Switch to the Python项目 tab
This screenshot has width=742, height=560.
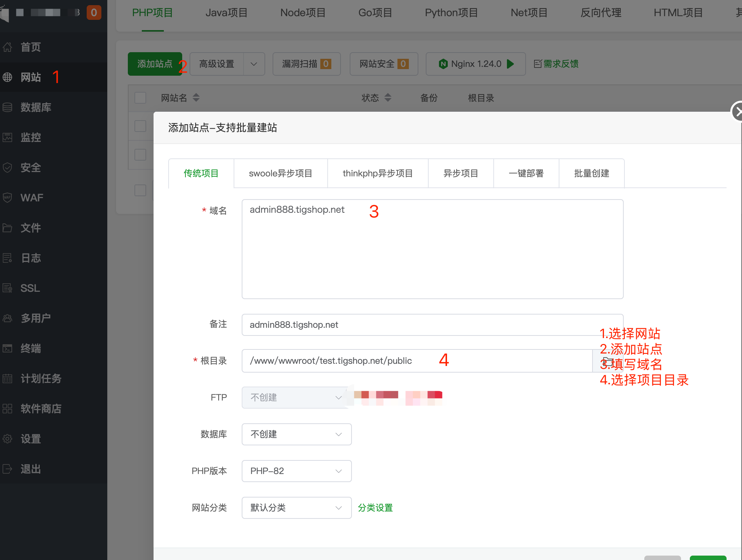451,13
